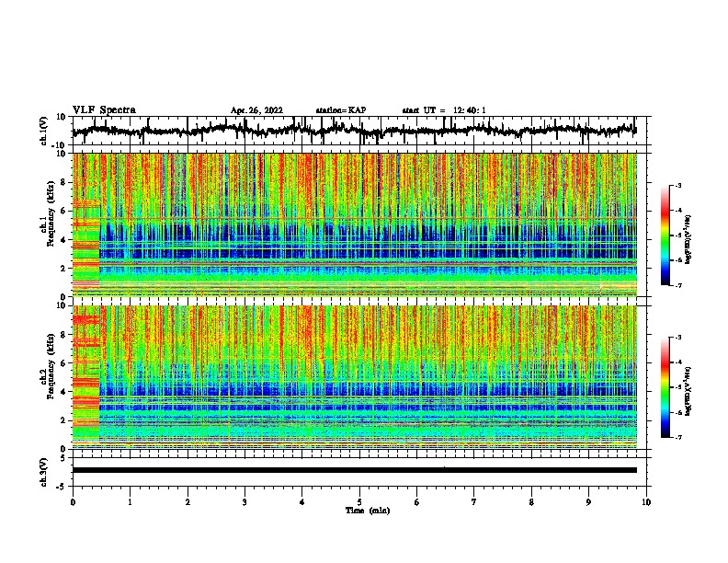Click the ch.2 "Frequency (kHz)" axis label

51,366
